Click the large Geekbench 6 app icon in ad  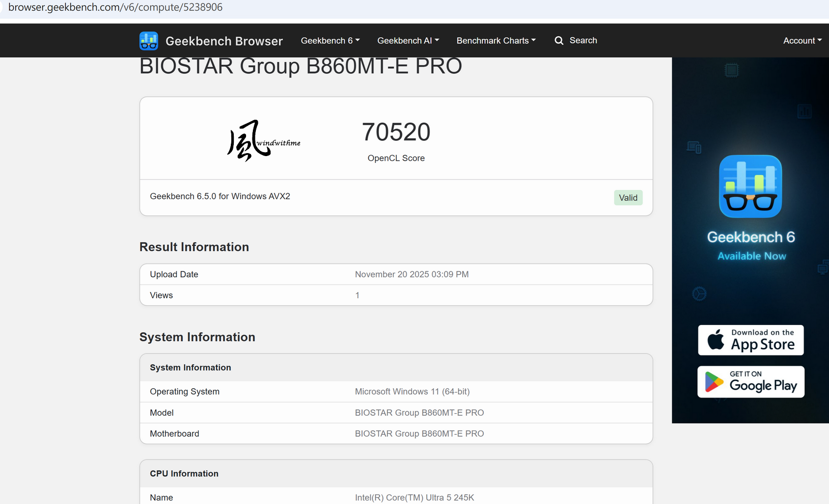pyautogui.click(x=750, y=186)
